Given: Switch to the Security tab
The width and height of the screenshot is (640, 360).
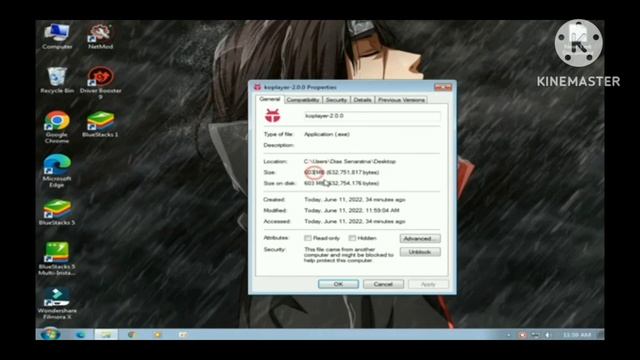Looking at the screenshot, I should [336, 100].
